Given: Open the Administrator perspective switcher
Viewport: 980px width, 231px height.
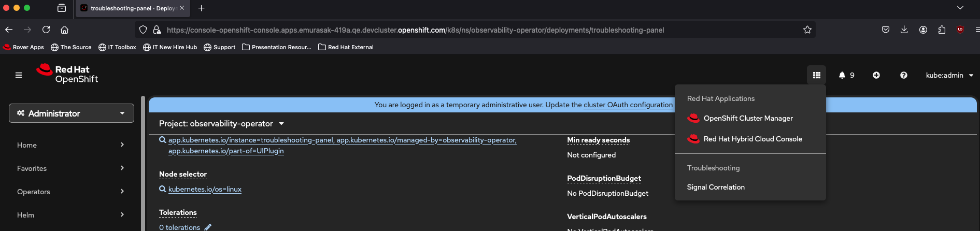Looking at the screenshot, I should point(72,113).
